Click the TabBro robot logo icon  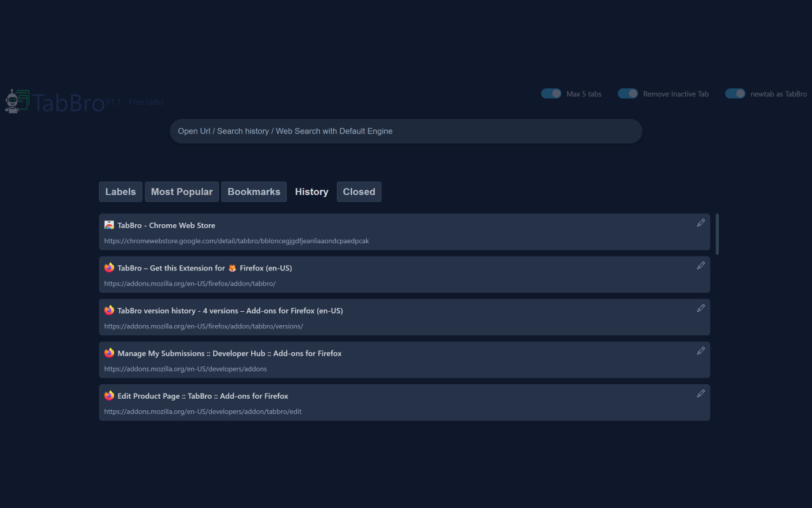pos(16,101)
